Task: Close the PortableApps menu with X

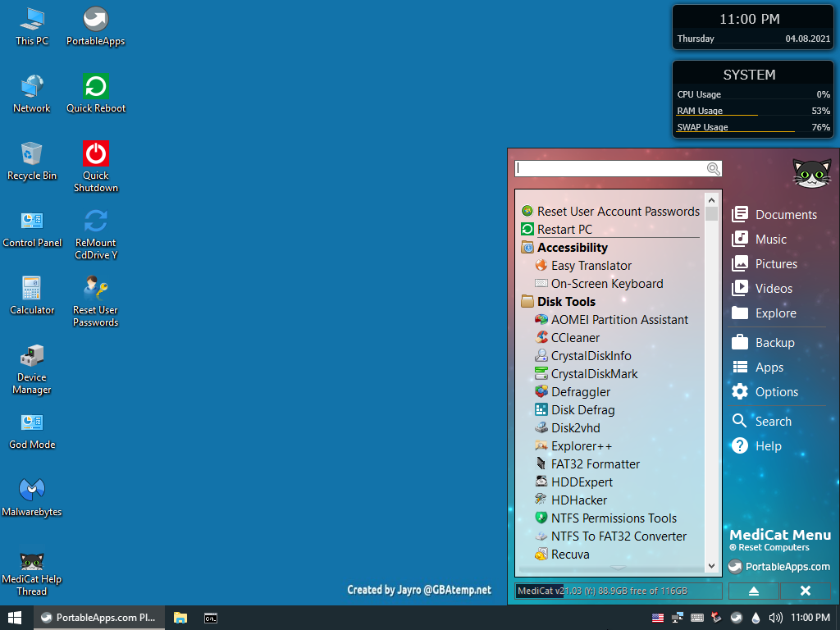Action: pos(806,591)
